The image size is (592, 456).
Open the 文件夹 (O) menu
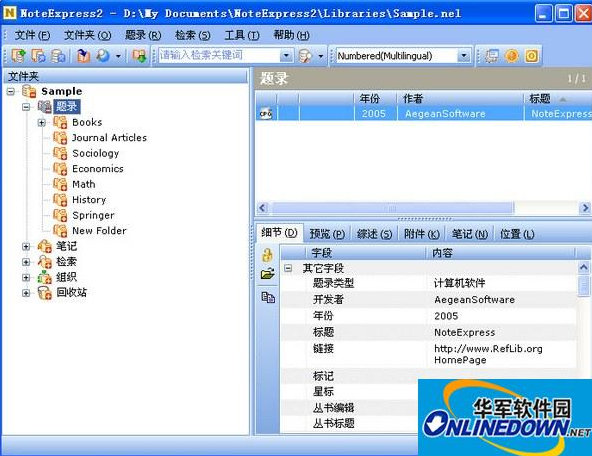[x=88, y=35]
